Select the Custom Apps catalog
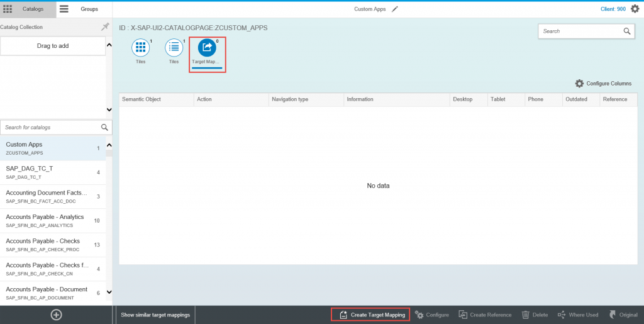 [x=53, y=148]
